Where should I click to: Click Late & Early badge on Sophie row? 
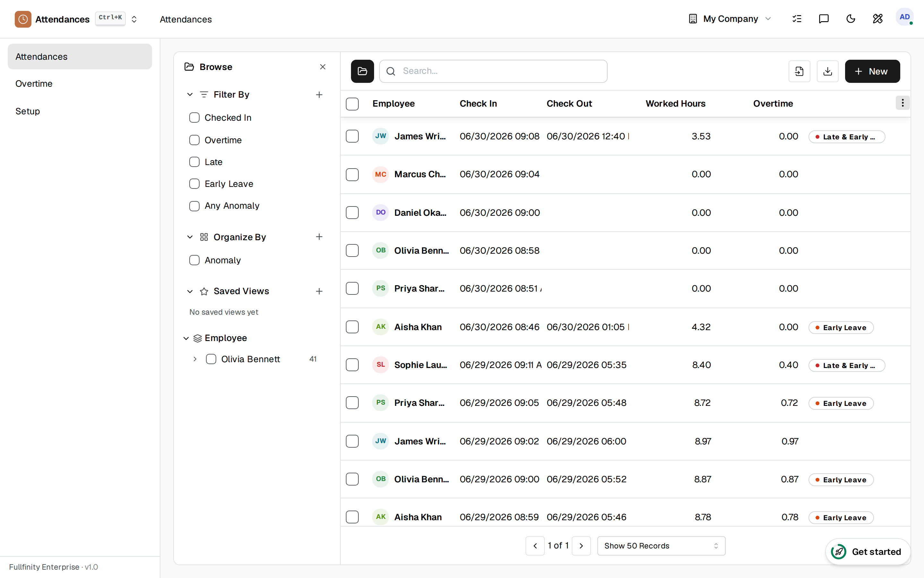[x=846, y=365]
